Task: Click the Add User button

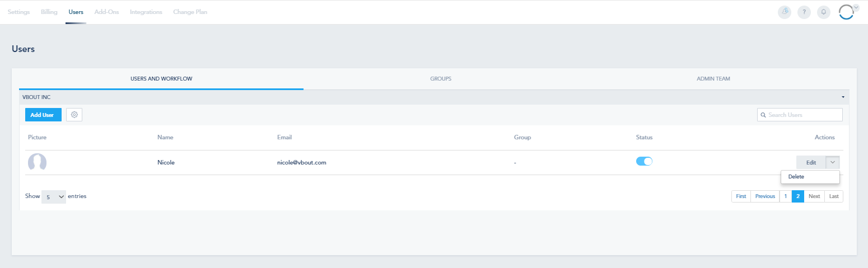Action: (x=43, y=115)
